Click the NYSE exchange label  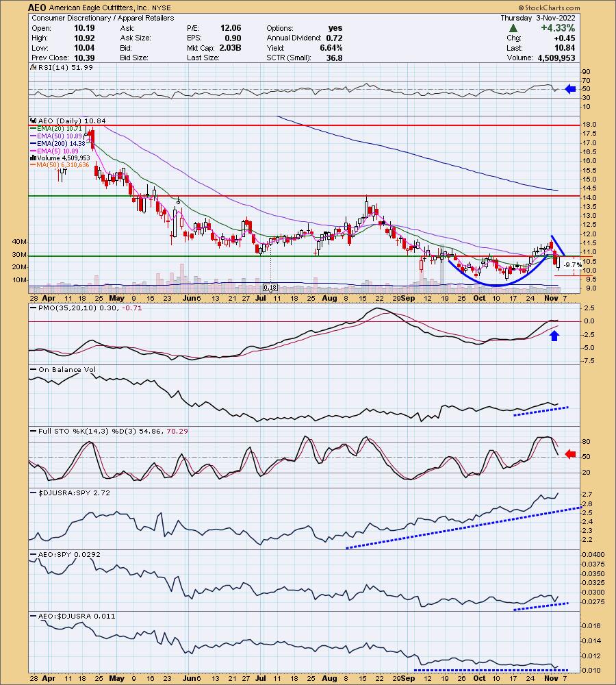click(x=162, y=8)
